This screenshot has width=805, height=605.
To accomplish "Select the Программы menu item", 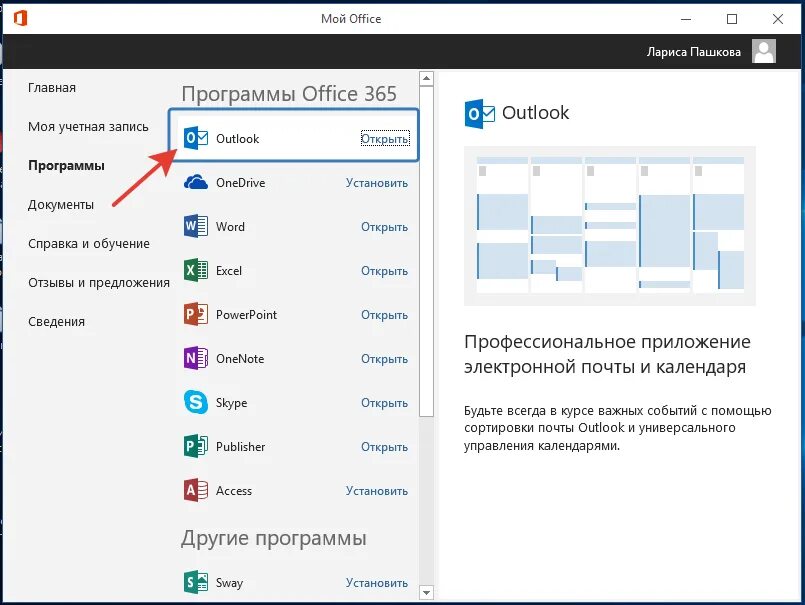I will pos(66,165).
